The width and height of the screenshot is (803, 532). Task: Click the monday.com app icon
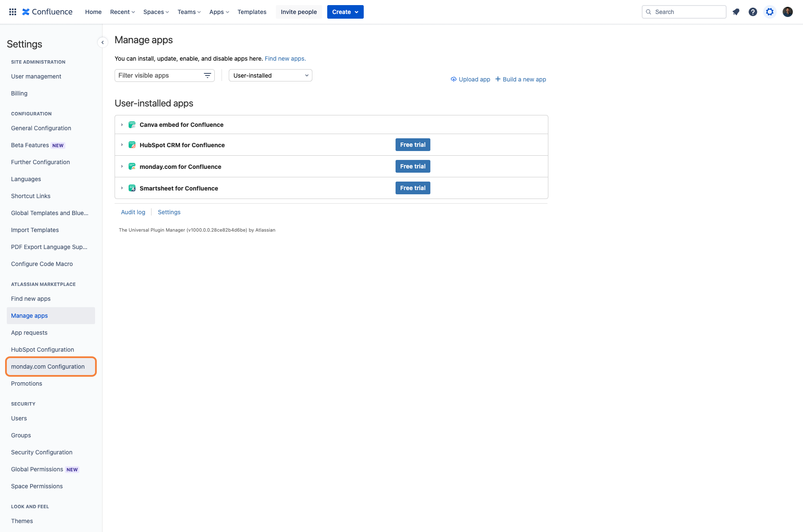pos(132,167)
